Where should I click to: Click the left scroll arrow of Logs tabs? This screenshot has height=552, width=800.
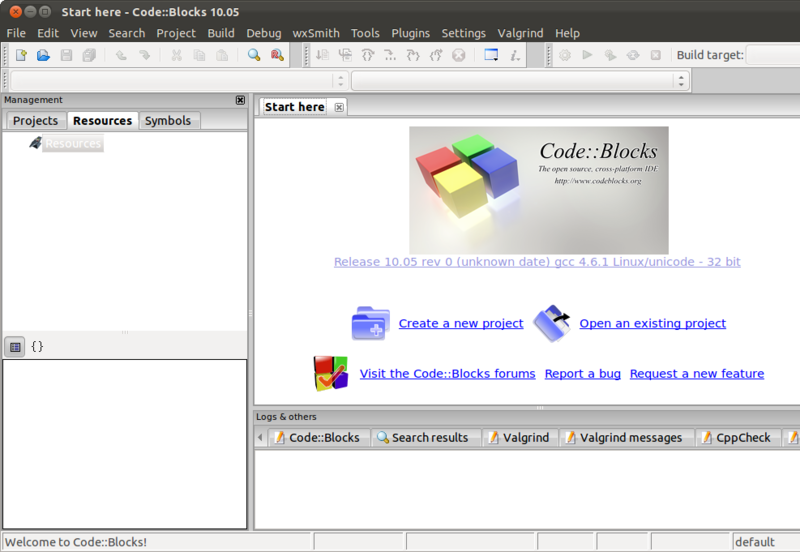[x=260, y=437]
